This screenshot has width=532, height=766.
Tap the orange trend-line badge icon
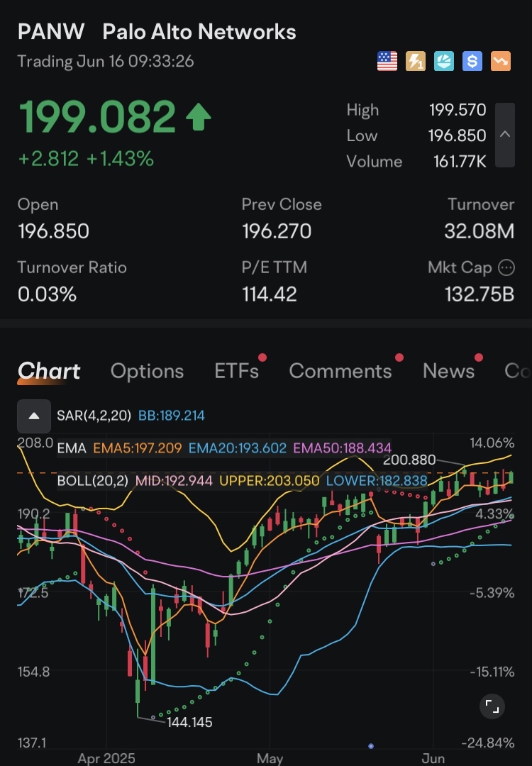(501, 62)
